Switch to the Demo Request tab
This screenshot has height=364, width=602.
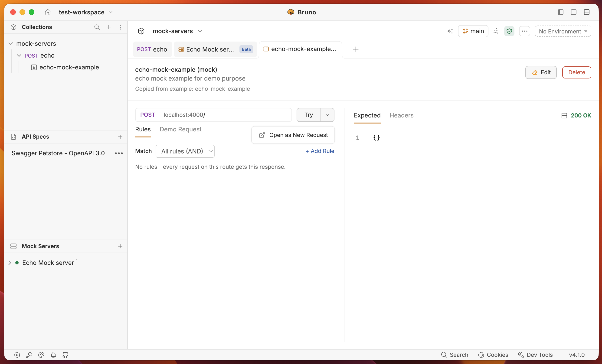(x=180, y=129)
